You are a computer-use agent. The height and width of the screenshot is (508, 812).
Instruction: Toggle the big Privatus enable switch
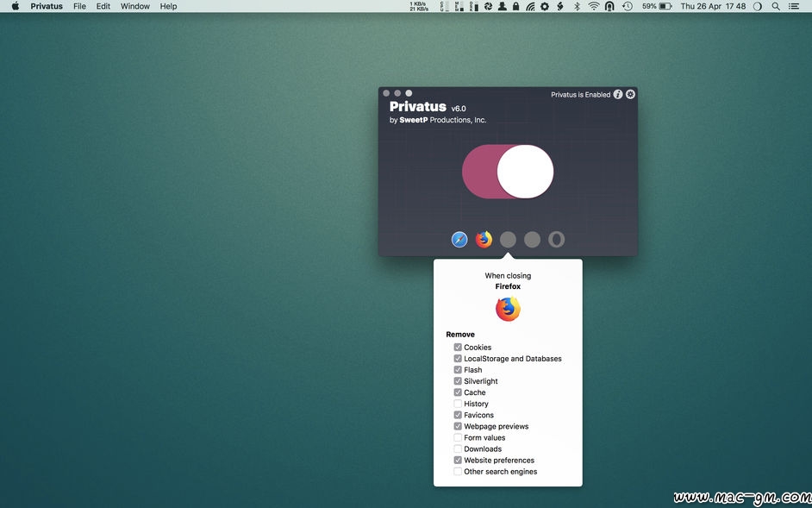508,172
